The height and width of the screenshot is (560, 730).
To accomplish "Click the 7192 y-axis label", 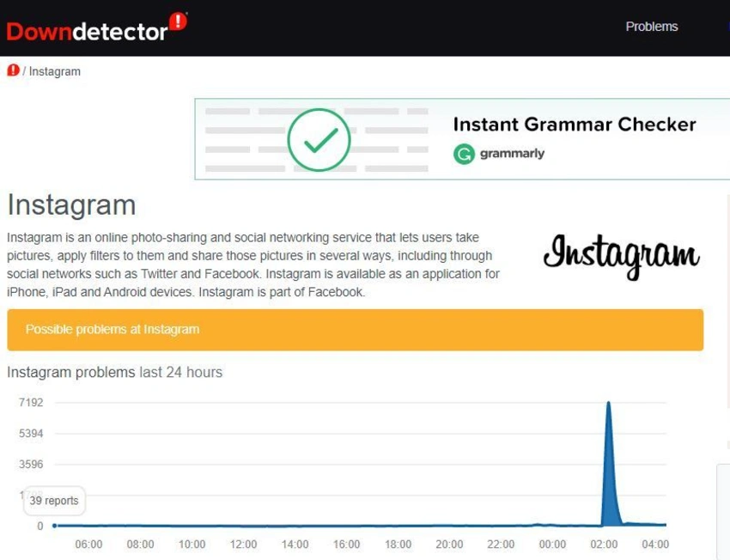I will (x=31, y=403).
